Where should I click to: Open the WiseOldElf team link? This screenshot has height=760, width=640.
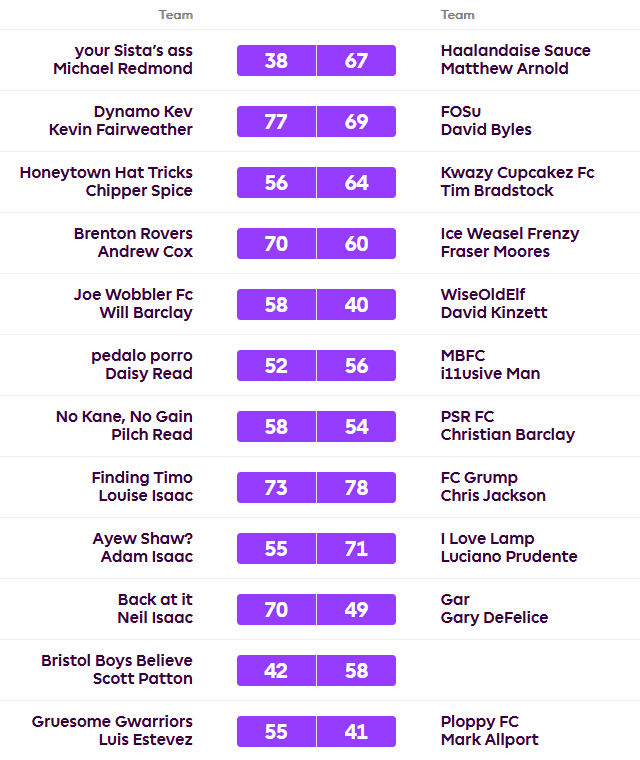(483, 295)
